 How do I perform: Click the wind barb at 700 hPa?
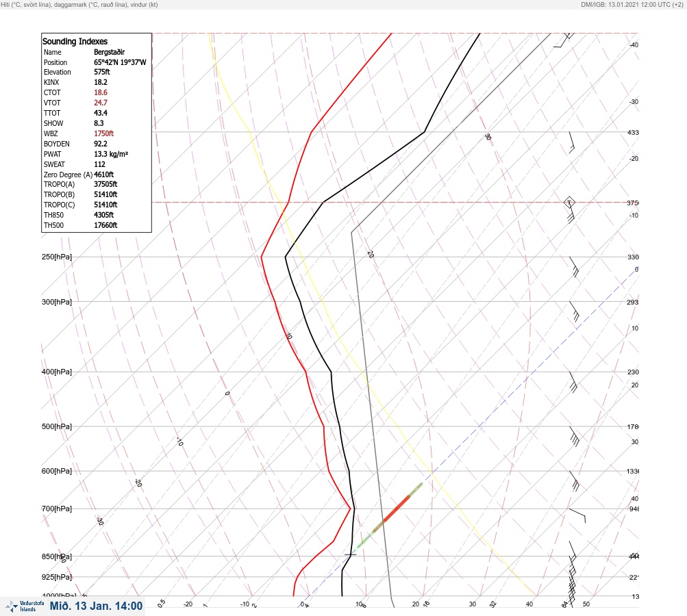[577, 515]
